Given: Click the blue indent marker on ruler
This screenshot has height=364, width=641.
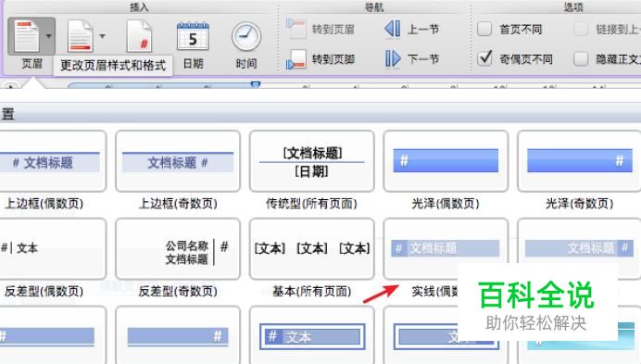Looking at the screenshot, I should (x=255, y=84).
